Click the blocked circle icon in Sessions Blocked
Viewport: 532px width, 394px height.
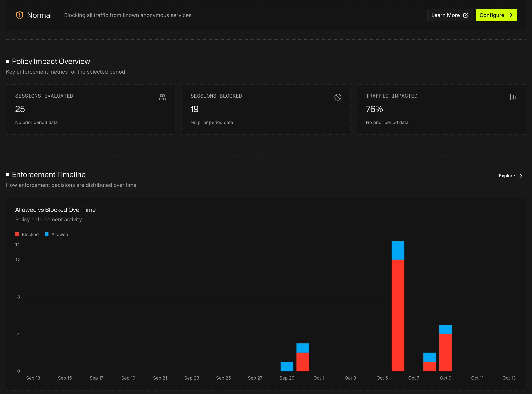338,97
